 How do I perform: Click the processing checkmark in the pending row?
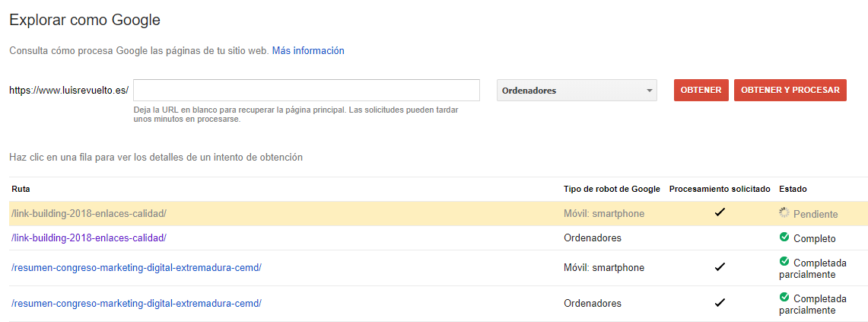[x=720, y=213]
